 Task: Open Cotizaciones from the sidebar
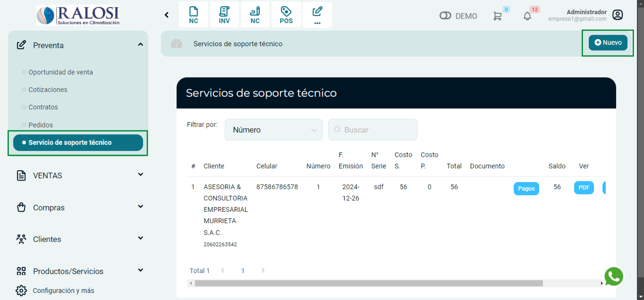(x=48, y=89)
